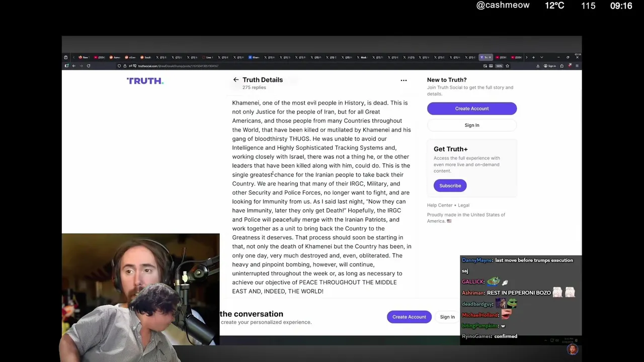This screenshot has width=644, height=362.
Task: Switch to the r/Live reddit tab
Action: tap(130, 57)
